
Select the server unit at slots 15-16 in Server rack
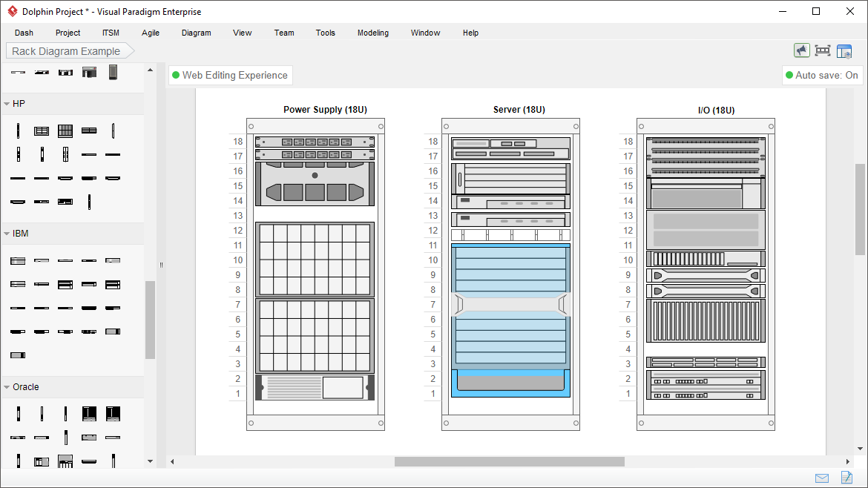[510, 178]
